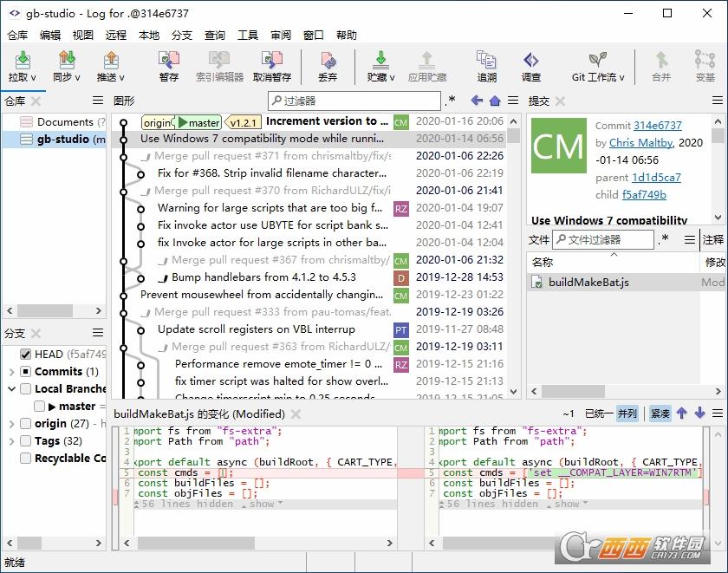
Task: Select buildMakeBat.js in the file list
Action: [x=613, y=283]
